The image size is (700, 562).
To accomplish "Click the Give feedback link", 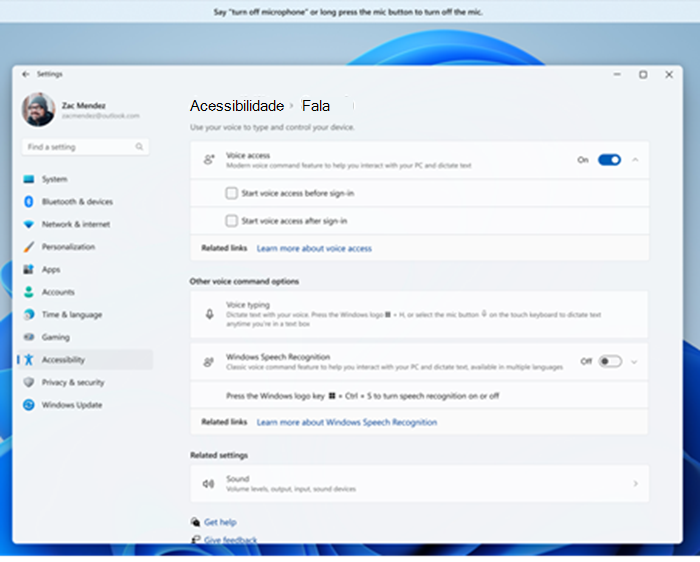I will point(230,540).
